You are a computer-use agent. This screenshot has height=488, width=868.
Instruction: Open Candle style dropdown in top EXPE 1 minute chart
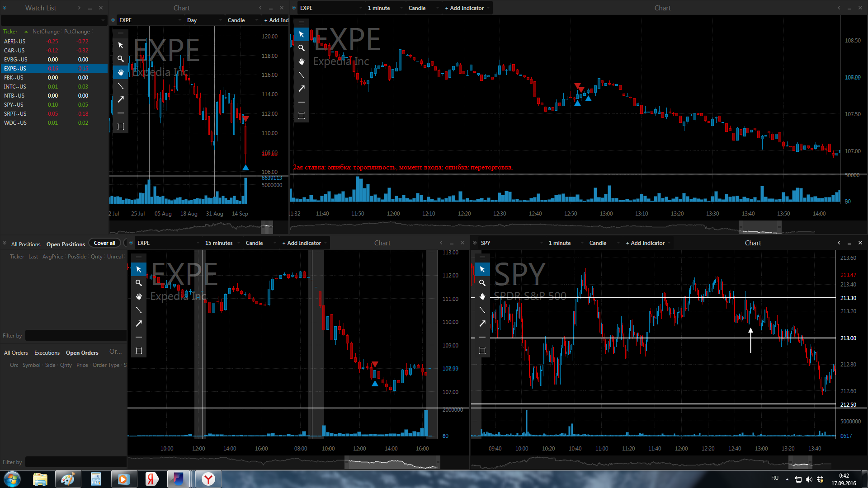click(424, 8)
